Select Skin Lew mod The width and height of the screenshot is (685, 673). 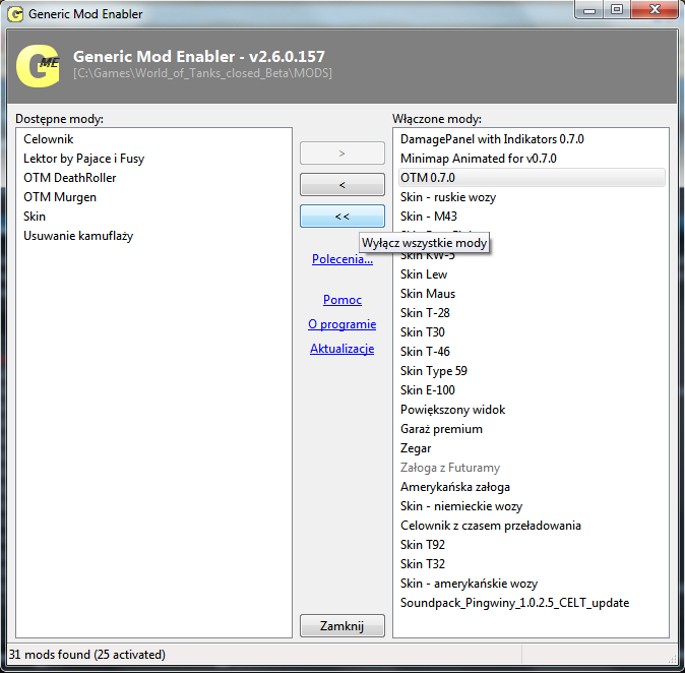coord(424,274)
